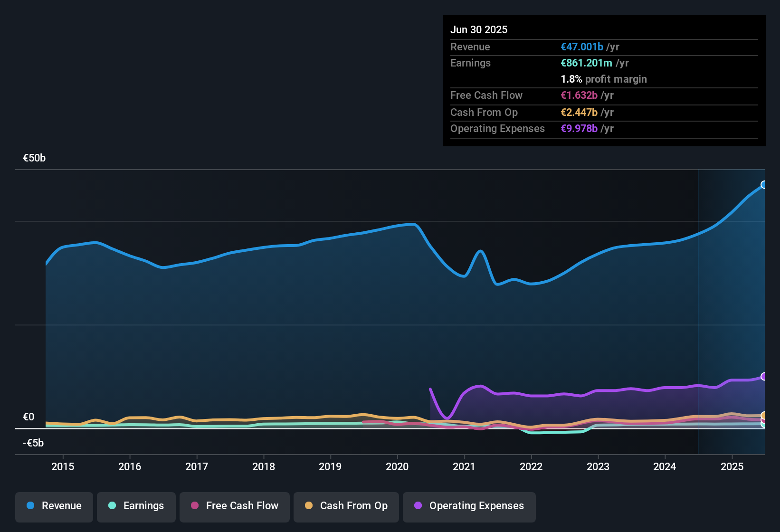Click the Cash From Op endpoint marker
Image resolution: width=780 pixels, height=532 pixels.
764,416
